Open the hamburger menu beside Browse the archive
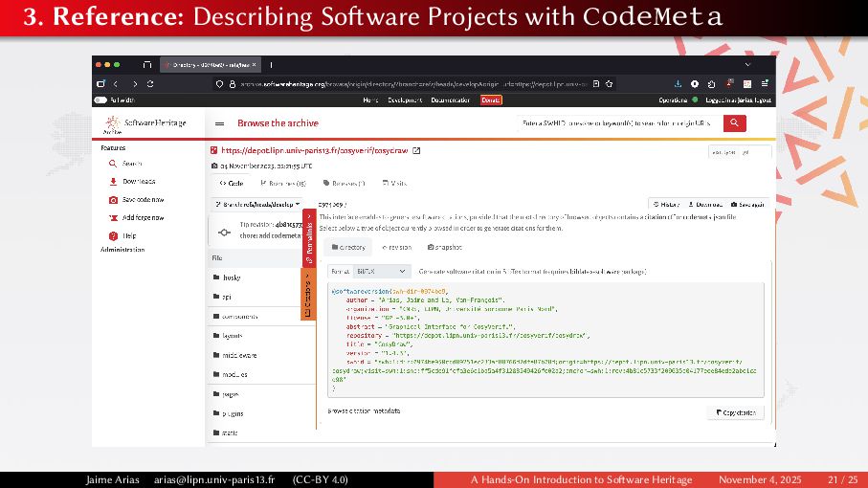Image resolution: width=868 pixels, height=488 pixels. click(x=219, y=123)
